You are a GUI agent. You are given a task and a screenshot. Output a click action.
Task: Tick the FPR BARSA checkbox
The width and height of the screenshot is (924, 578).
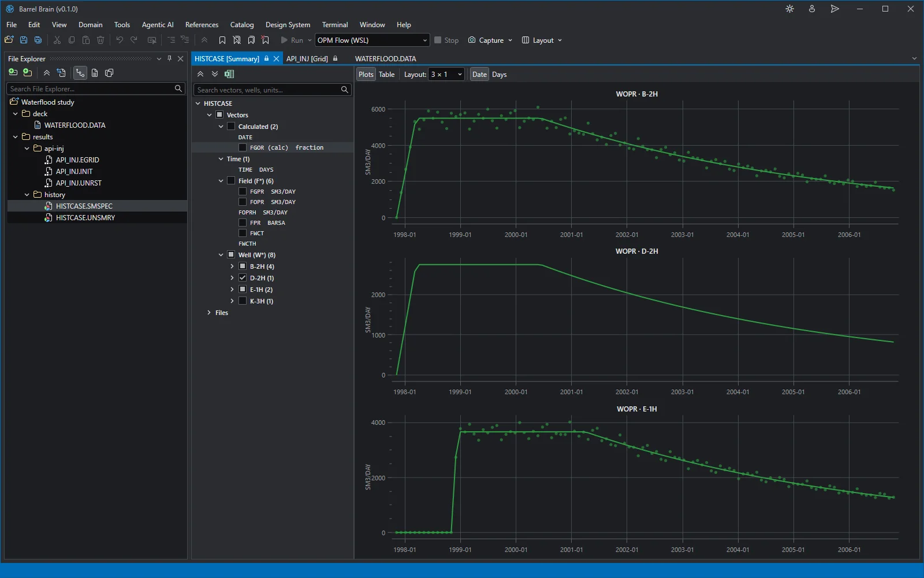[243, 223]
